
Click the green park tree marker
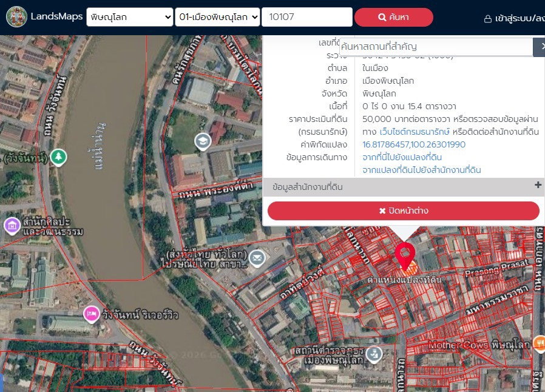coord(58,157)
